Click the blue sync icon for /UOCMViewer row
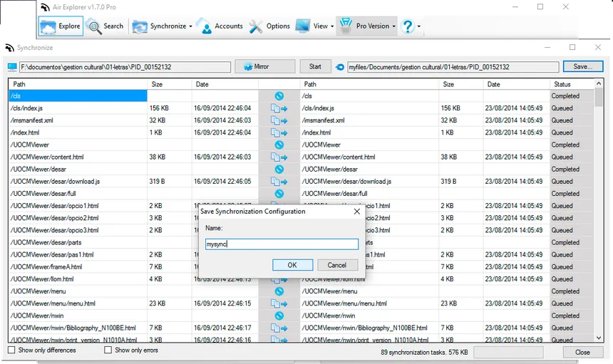 point(279,145)
